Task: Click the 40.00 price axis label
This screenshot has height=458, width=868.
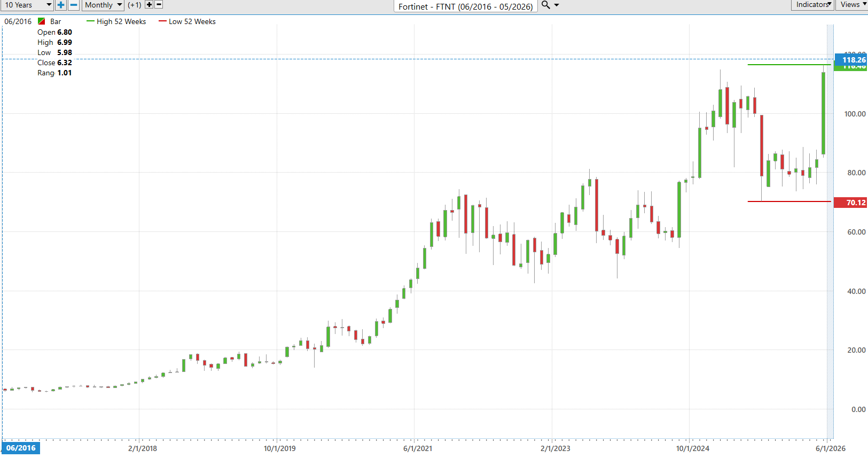Action: pos(856,291)
